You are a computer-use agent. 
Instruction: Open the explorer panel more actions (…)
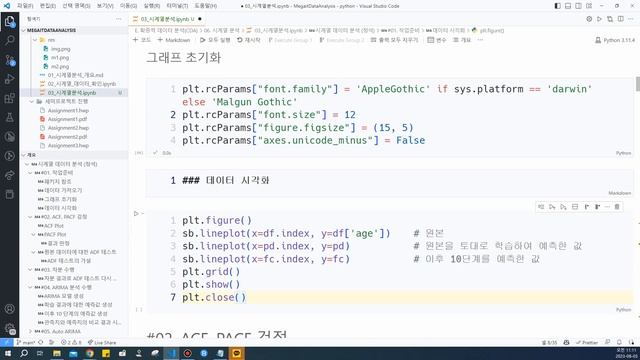point(119,19)
